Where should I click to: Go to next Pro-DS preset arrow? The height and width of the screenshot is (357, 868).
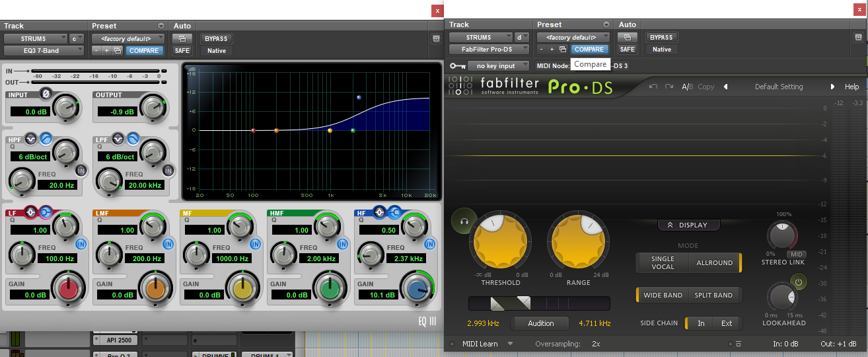[832, 87]
